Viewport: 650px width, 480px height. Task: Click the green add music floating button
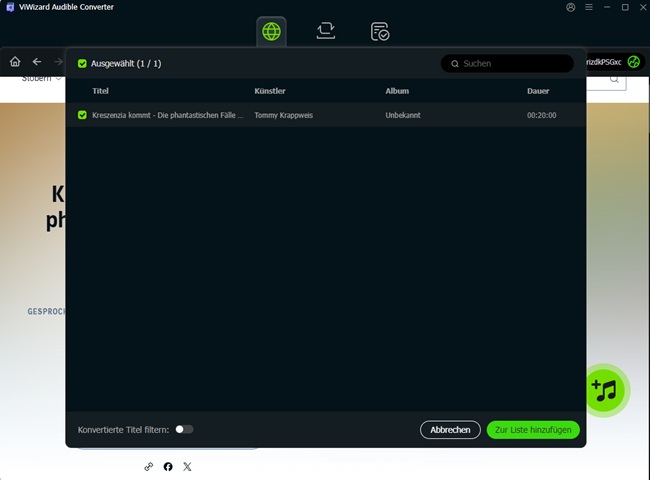pyautogui.click(x=604, y=390)
